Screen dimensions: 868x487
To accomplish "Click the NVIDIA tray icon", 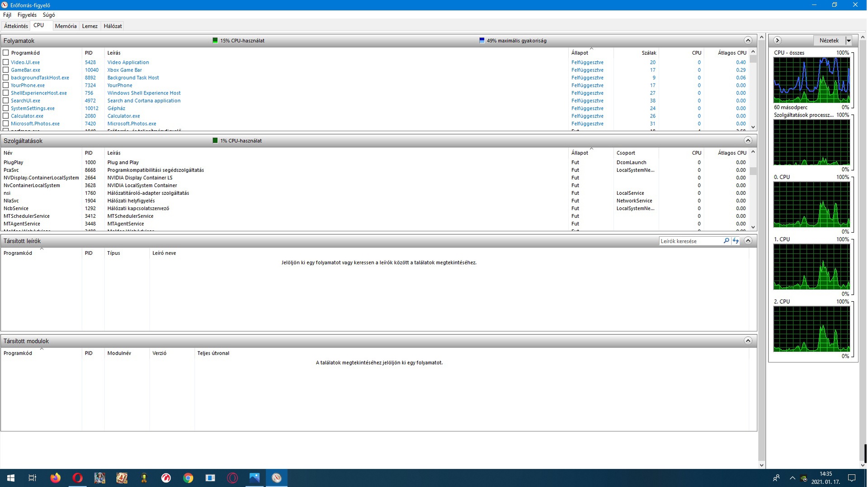I will [x=804, y=478].
